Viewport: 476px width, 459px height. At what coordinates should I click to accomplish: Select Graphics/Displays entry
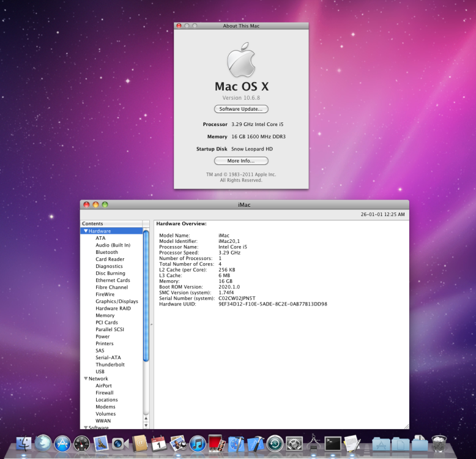pyautogui.click(x=117, y=302)
